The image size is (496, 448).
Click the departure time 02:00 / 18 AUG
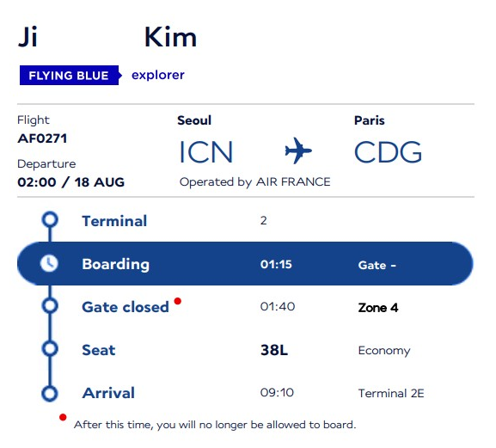(70, 182)
